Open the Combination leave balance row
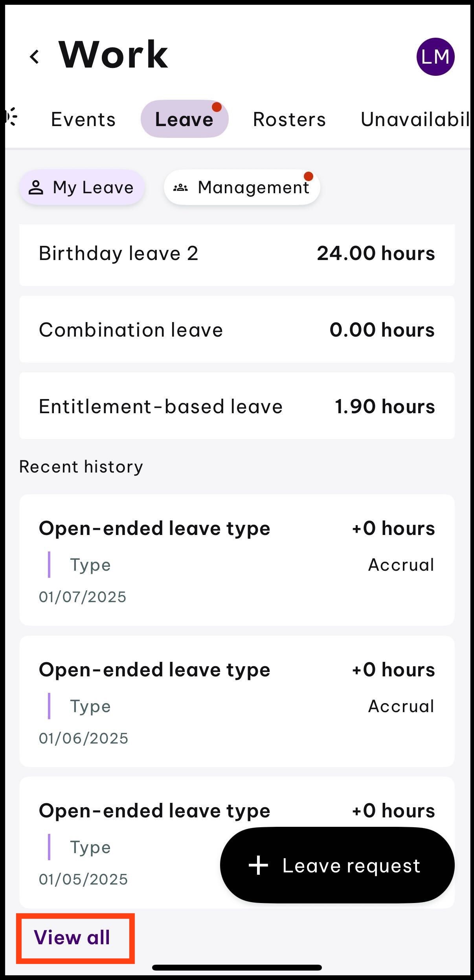 point(237,329)
